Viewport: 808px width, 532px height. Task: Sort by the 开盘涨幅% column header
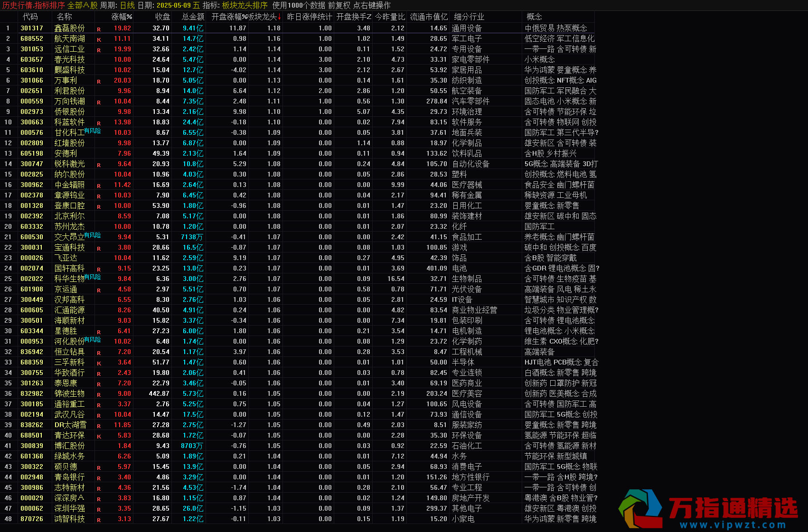[229, 17]
